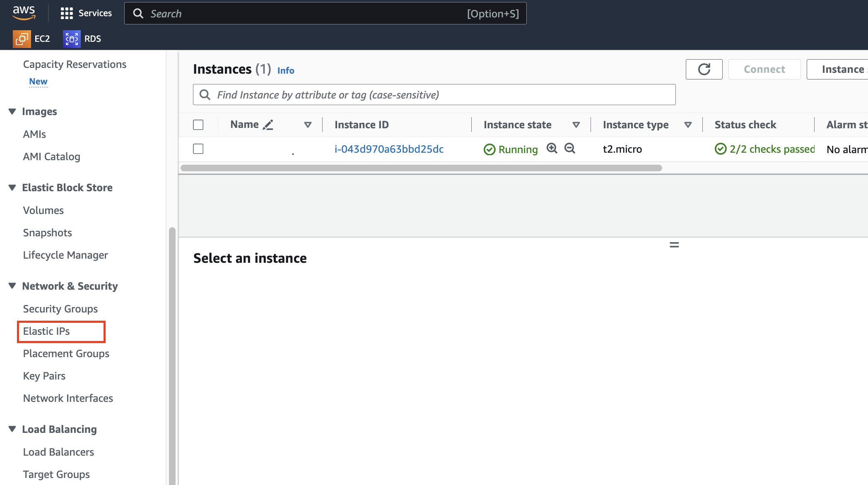Click the Instance type Name column sort dropdown
The width and height of the screenshot is (868, 485).
pyautogui.click(x=689, y=125)
